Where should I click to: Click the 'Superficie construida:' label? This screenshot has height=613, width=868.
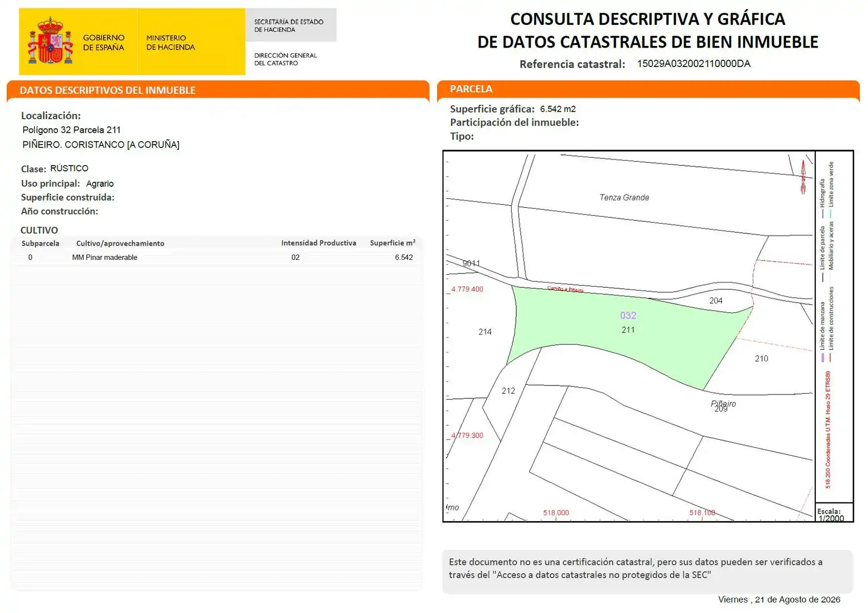pos(68,198)
